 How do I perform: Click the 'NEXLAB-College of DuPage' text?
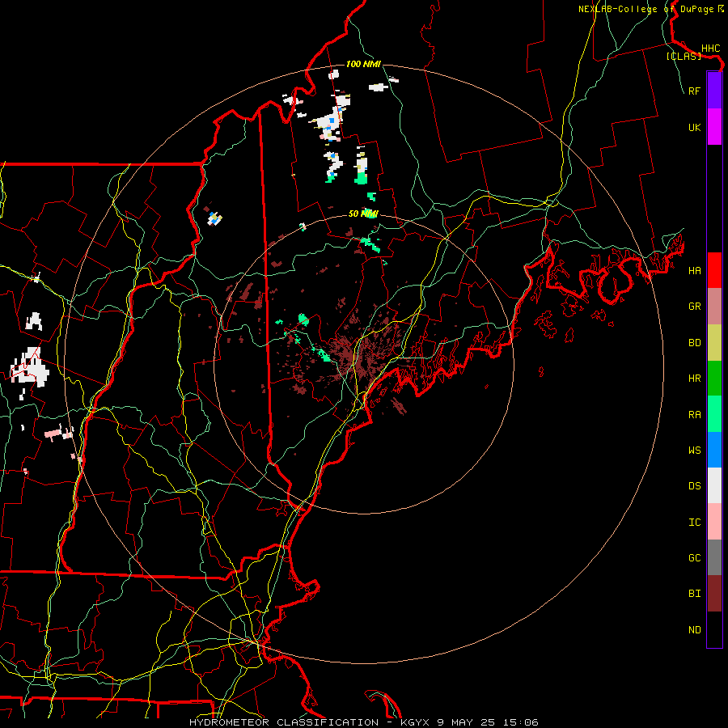(645, 9)
